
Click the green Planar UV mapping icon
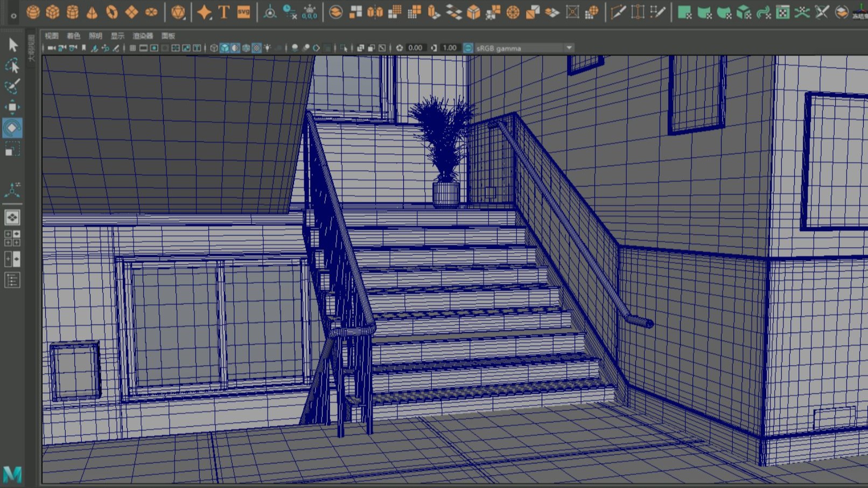[684, 12]
